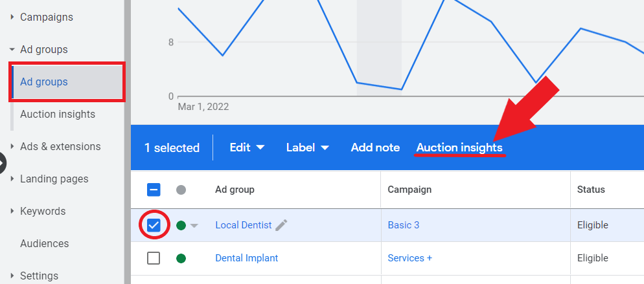This screenshot has height=284, width=644.
Task: Open the Dental Implant ad group link
Action: click(246, 258)
